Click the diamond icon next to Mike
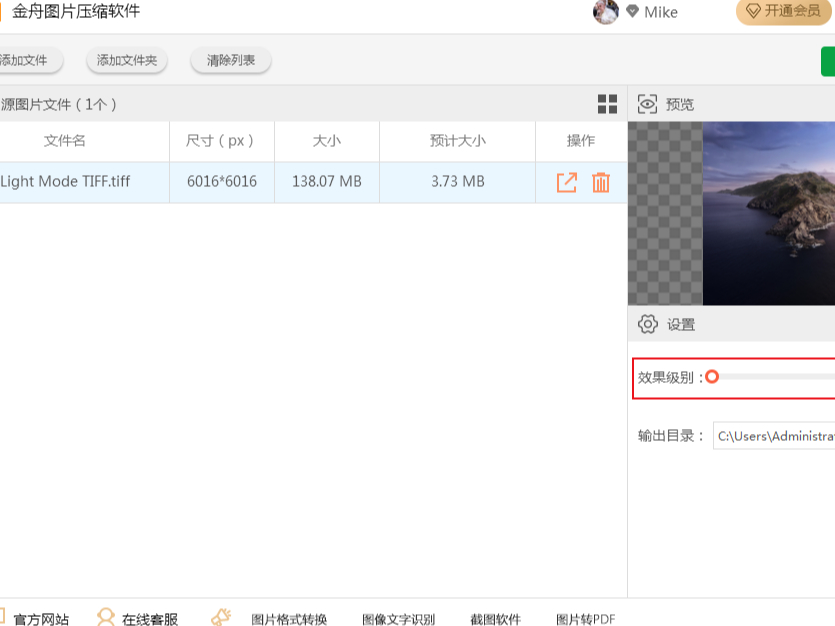Viewport: 835px width, 626px height. click(632, 11)
